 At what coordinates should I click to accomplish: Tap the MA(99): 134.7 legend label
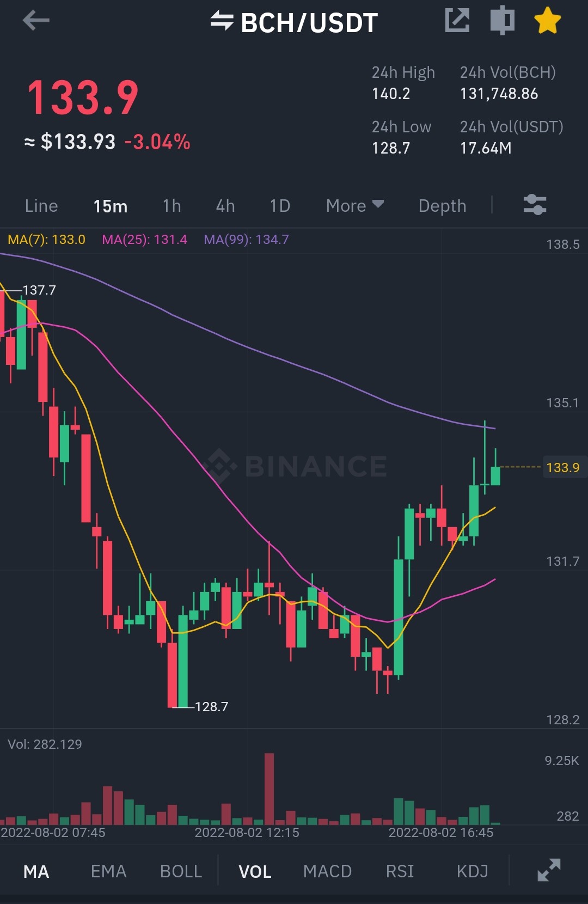[x=246, y=240]
